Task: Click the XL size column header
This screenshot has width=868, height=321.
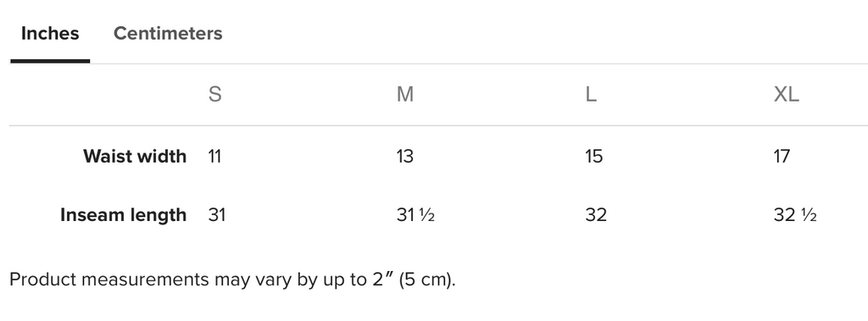Action: (786, 95)
